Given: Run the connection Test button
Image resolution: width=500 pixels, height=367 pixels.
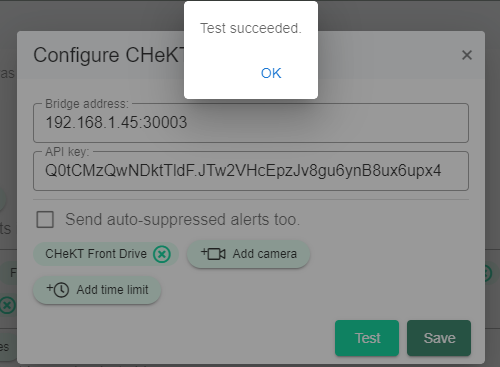Looking at the screenshot, I should pyautogui.click(x=367, y=338).
